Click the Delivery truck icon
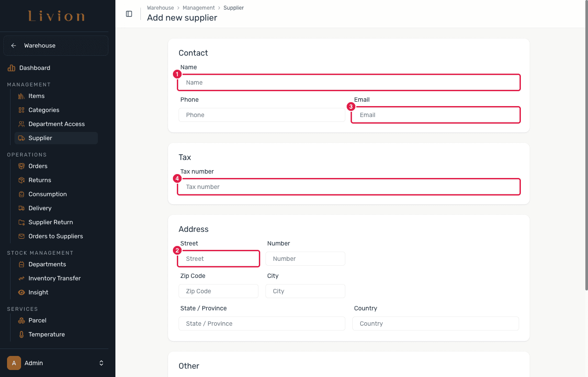 (x=21, y=208)
